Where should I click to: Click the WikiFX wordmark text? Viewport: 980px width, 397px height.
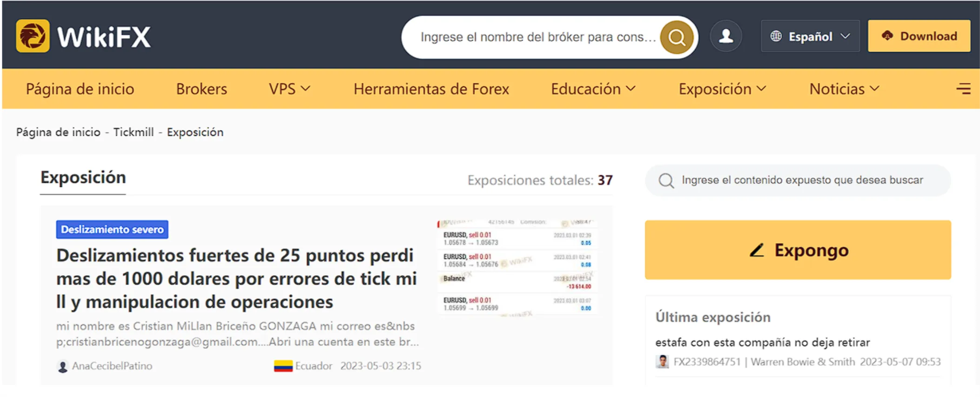pyautogui.click(x=104, y=37)
